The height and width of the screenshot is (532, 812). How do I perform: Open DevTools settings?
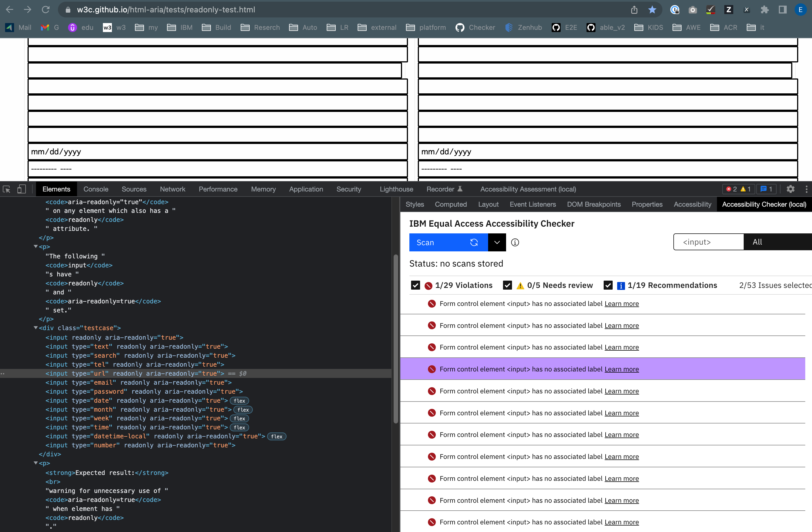pos(791,189)
